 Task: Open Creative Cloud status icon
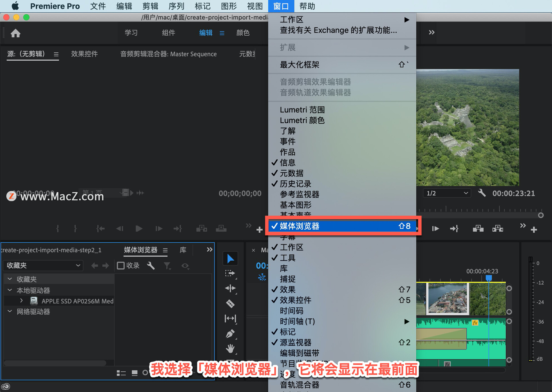coord(6,386)
